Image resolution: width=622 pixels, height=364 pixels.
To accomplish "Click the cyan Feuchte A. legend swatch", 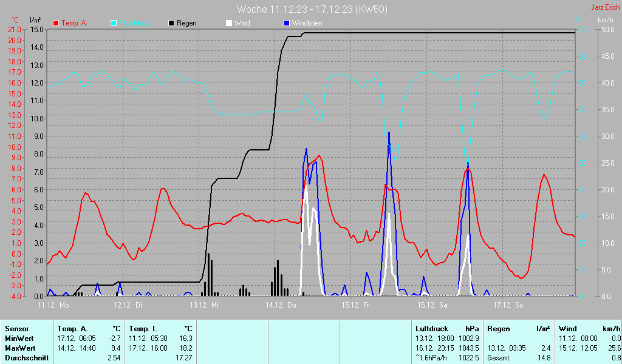I will pyautogui.click(x=114, y=24).
